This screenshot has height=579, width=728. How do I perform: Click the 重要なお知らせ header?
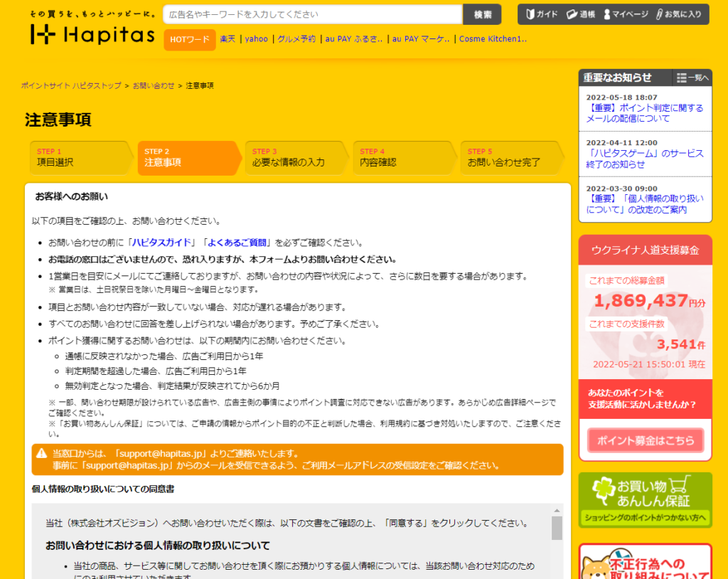coord(618,78)
